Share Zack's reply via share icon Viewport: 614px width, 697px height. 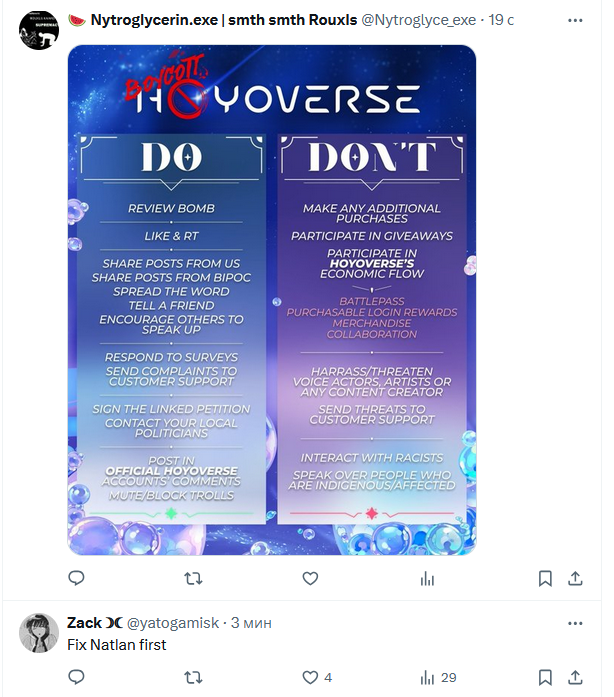[575, 677]
